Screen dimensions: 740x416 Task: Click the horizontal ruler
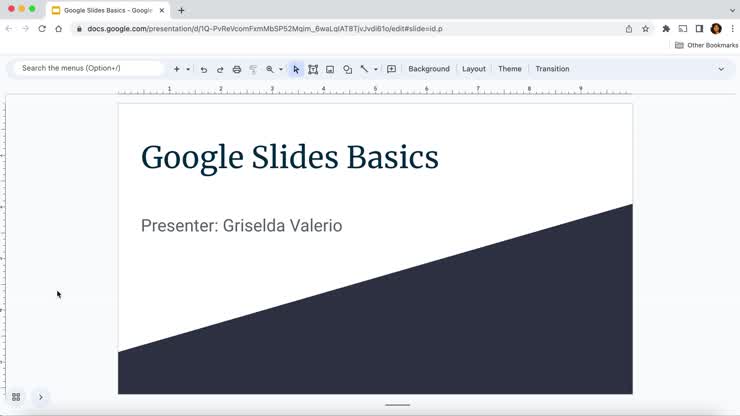tap(375, 90)
